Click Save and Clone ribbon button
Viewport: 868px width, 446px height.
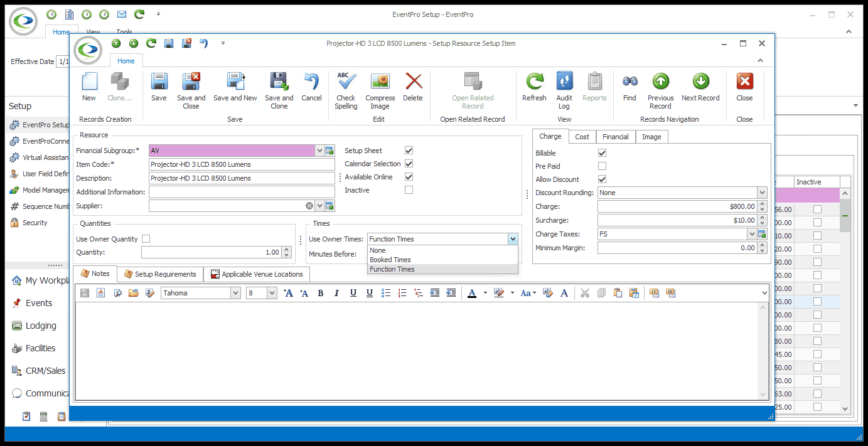pos(279,90)
